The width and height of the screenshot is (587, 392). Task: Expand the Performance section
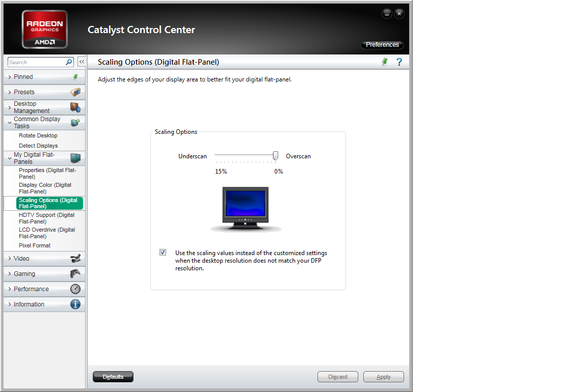[10, 289]
